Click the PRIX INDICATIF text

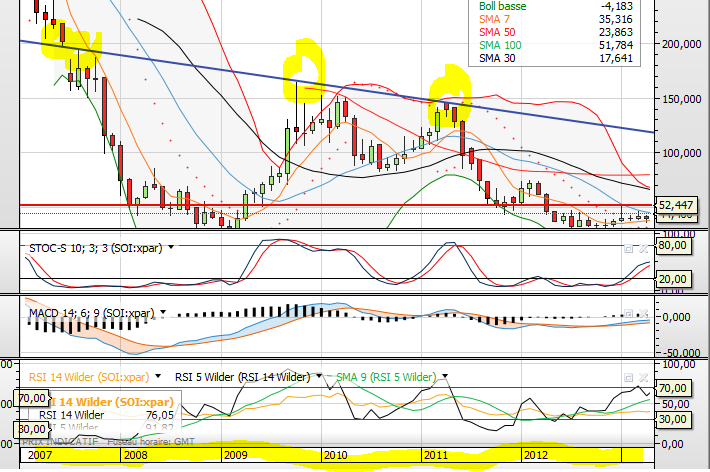(x=60, y=442)
